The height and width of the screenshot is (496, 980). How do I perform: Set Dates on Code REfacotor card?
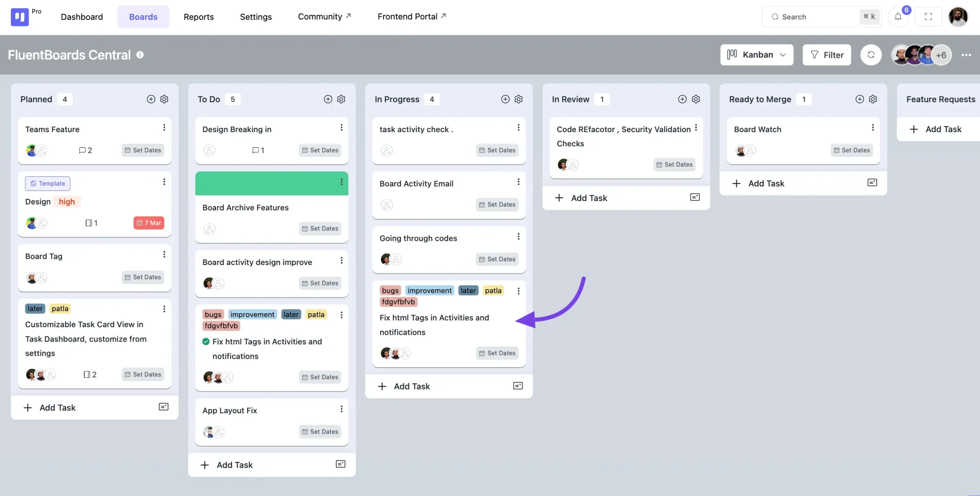pyautogui.click(x=675, y=165)
